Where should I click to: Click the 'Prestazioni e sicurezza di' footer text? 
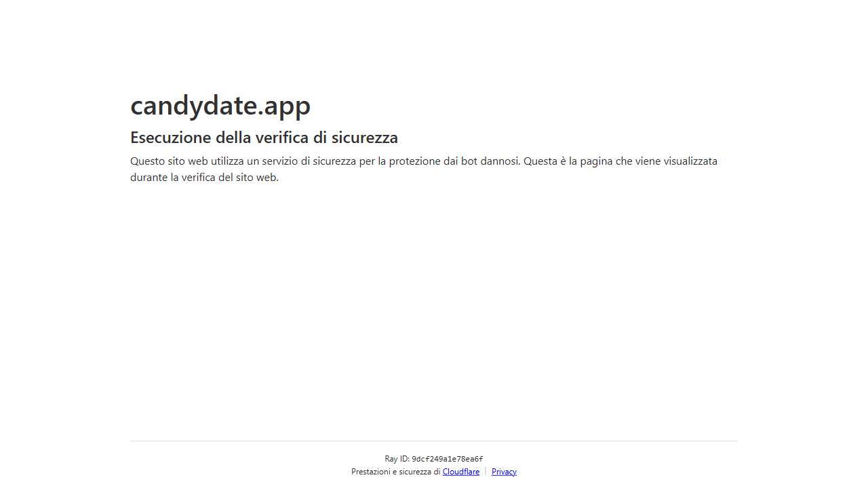coord(395,472)
